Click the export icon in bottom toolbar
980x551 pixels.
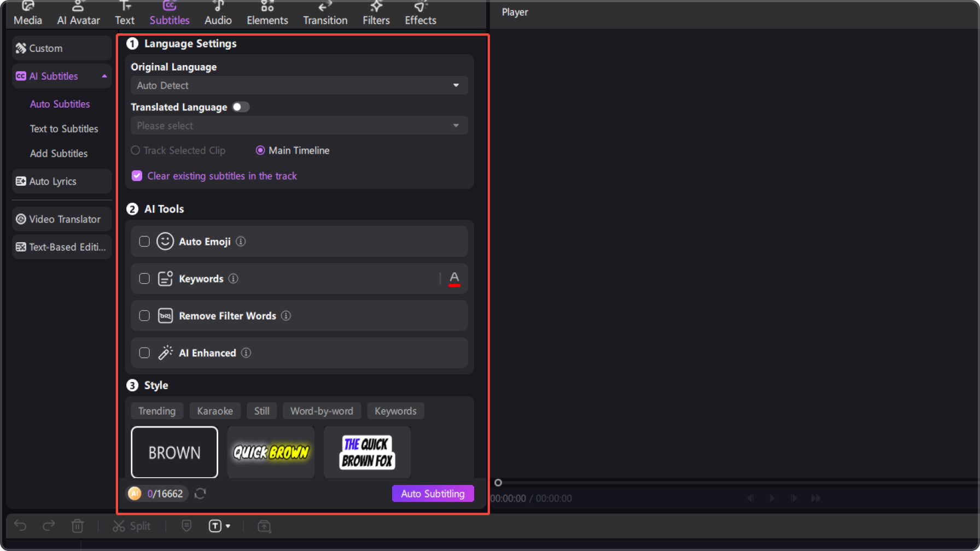[264, 526]
